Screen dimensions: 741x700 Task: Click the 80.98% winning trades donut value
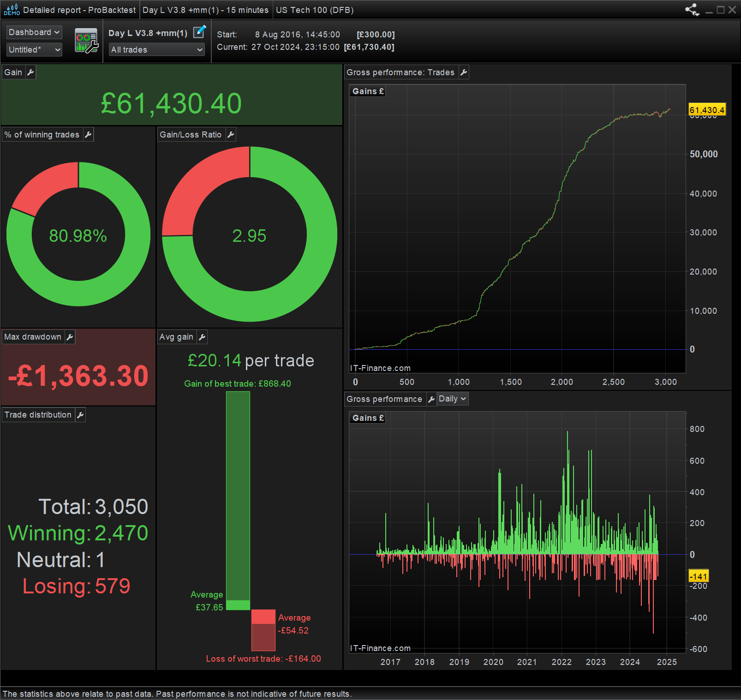click(x=78, y=236)
